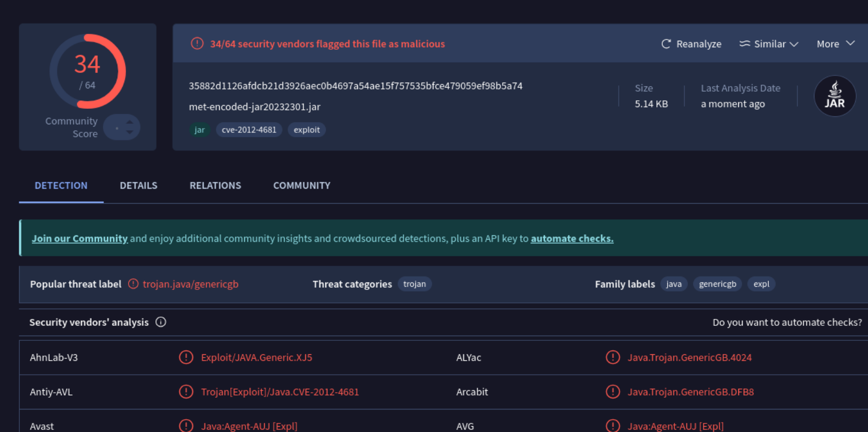
Task: Upvote the community score
Action: [x=130, y=122]
